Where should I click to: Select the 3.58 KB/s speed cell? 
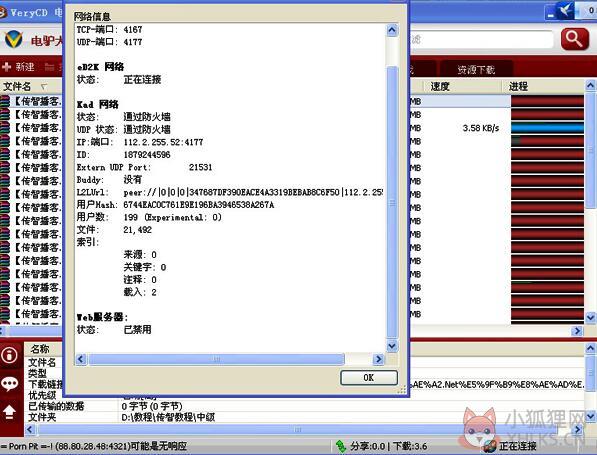point(480,128)
